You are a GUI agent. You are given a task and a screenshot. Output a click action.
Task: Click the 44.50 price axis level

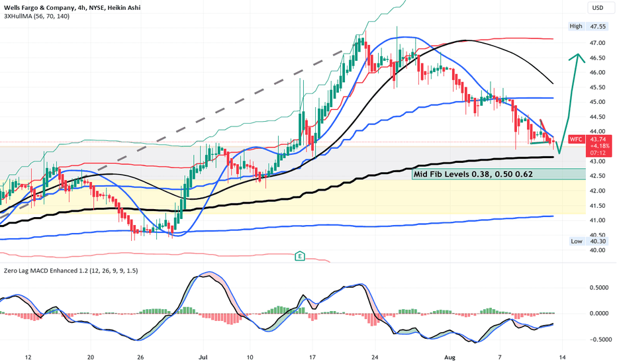point(597,117)
